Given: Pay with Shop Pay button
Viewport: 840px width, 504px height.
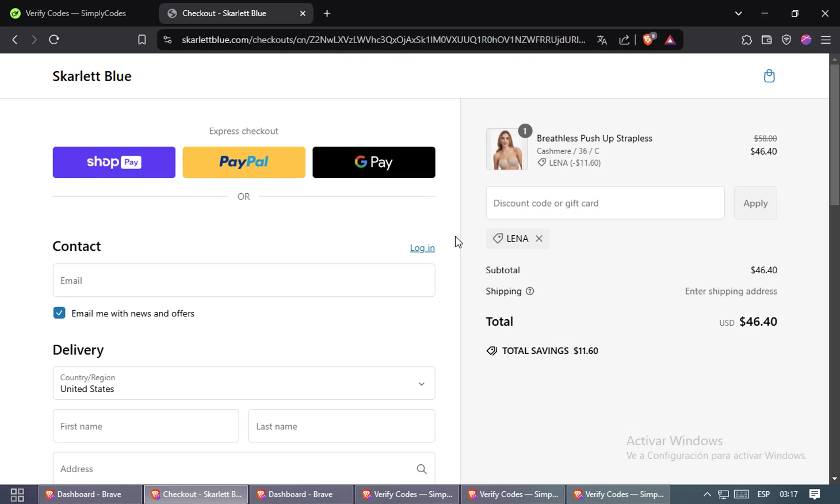Looking at the screenshot, I should click(x=114, y=162).
